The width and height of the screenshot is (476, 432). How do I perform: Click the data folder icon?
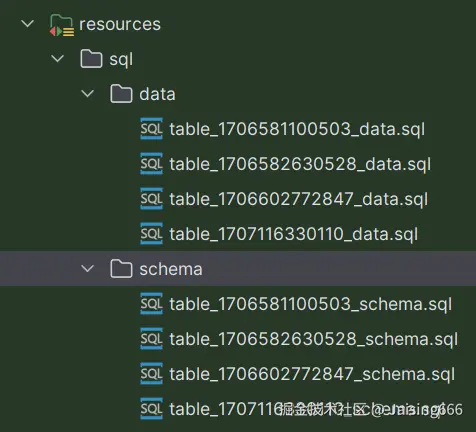(x=121, y=94)
